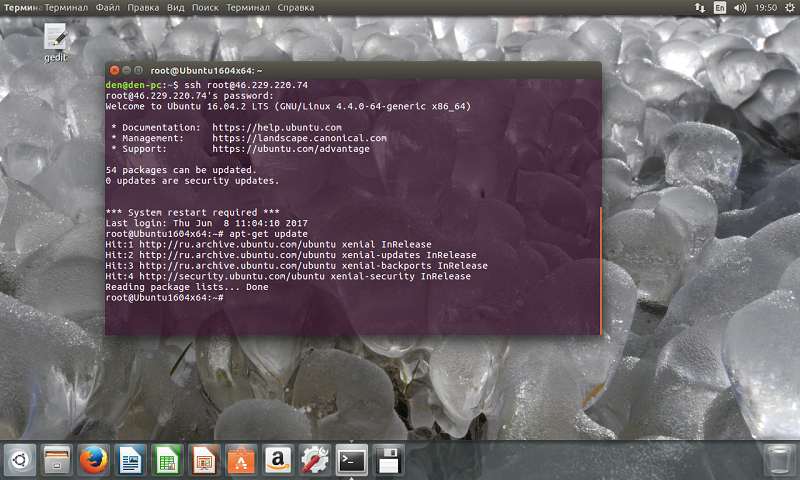Image resolution: width=800 pixels, height=480 pixels.
Task: Open LibreOffice Writer in the dock
Action: 130,460
